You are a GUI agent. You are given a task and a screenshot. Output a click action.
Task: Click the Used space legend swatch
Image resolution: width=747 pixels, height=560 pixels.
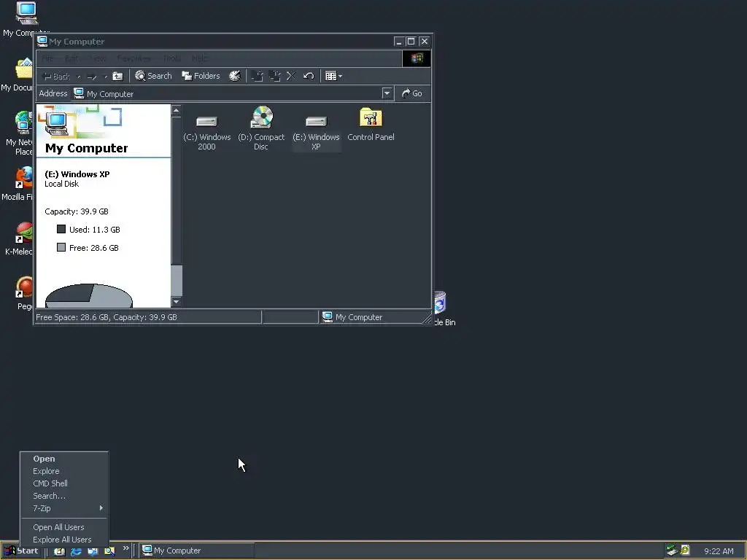point(61,229)
